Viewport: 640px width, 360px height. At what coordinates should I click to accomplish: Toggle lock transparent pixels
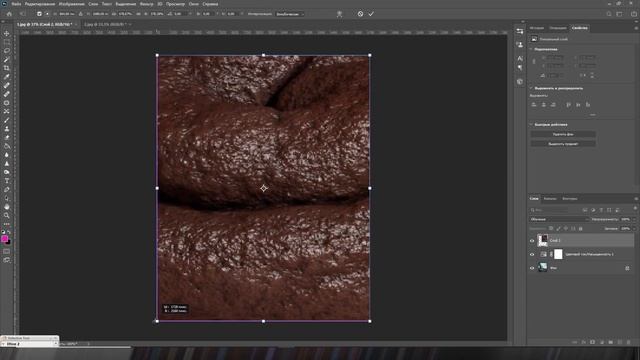tap(551, 229)
